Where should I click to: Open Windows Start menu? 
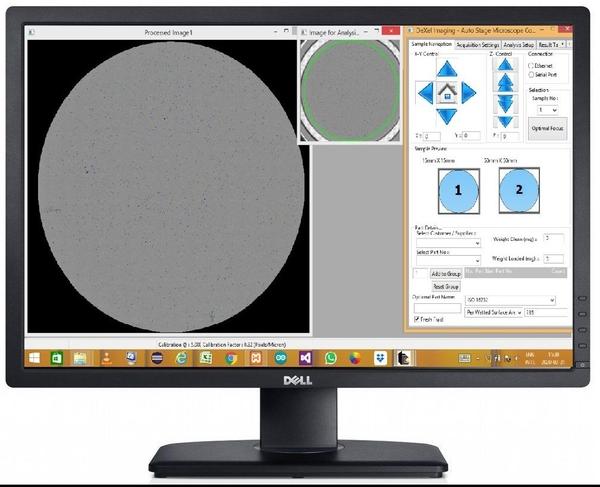pos(34,358)
